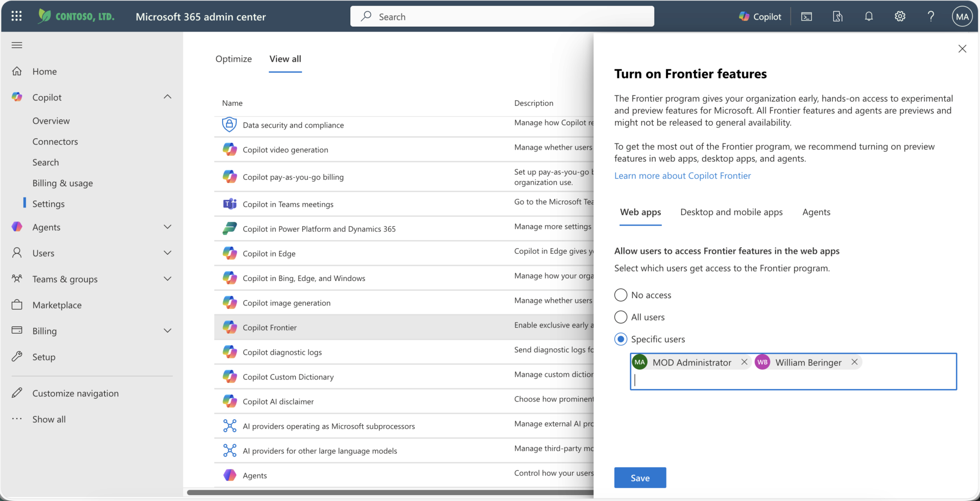Screen dimensions: 980x501
Task: Expand the Agents navigation section
Action: coord(167,227)
